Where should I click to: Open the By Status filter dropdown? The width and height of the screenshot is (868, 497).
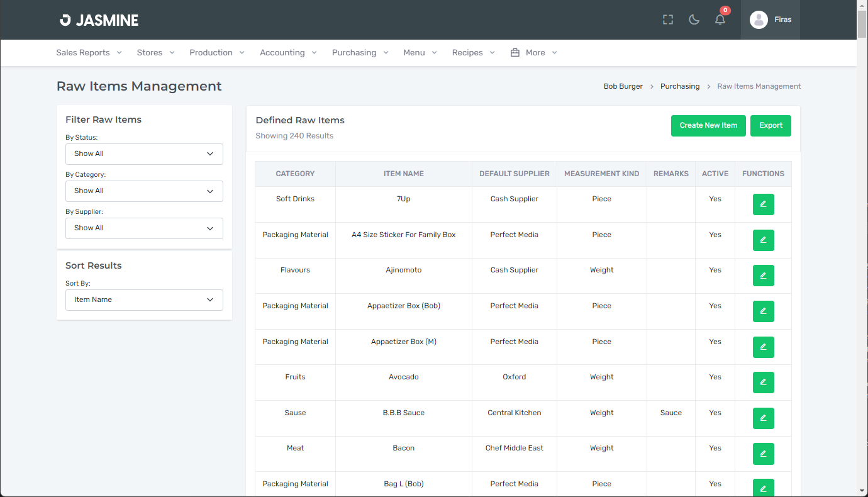point(144,154)
